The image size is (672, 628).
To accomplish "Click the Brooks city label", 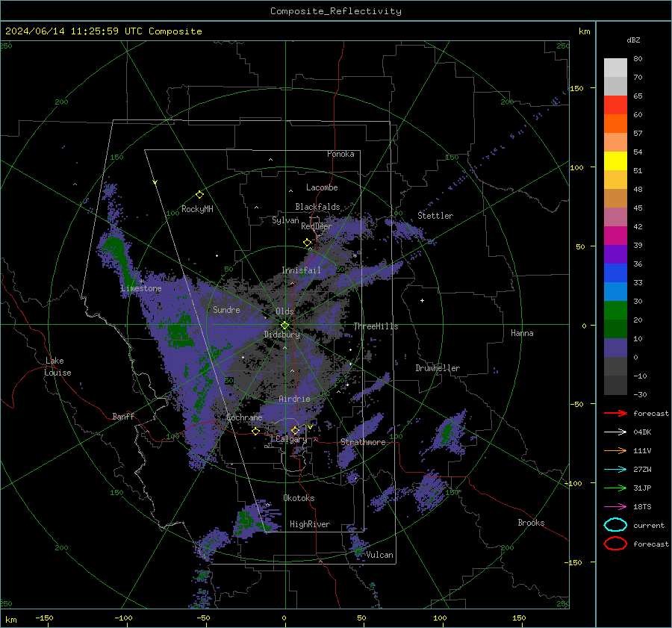I will (531, 523).
